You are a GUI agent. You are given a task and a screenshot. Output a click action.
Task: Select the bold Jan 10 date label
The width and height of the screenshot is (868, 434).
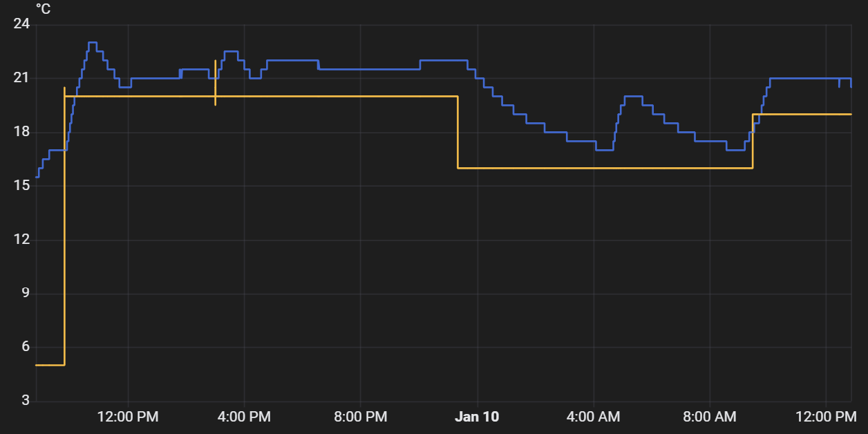[477, 417]
